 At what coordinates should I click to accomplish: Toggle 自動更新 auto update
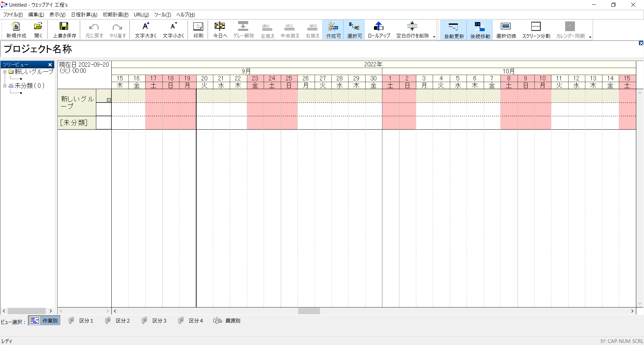point(454,30)
